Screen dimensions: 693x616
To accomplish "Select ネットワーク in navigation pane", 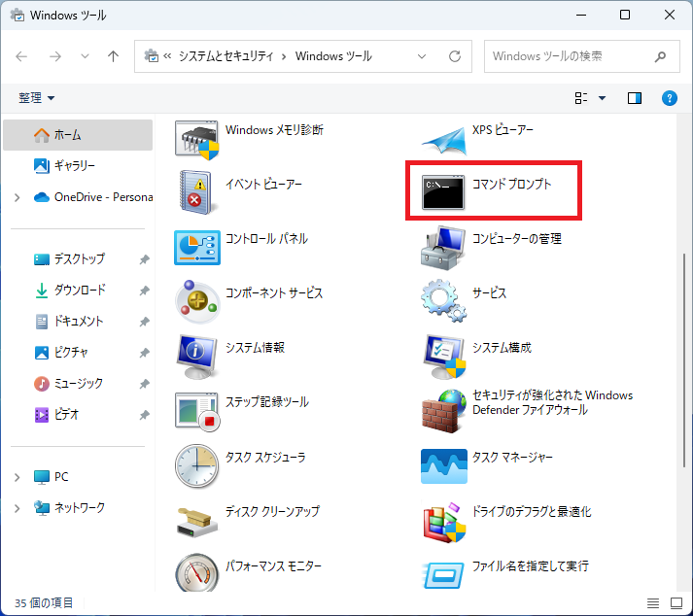I will click(x=69, y=508).
